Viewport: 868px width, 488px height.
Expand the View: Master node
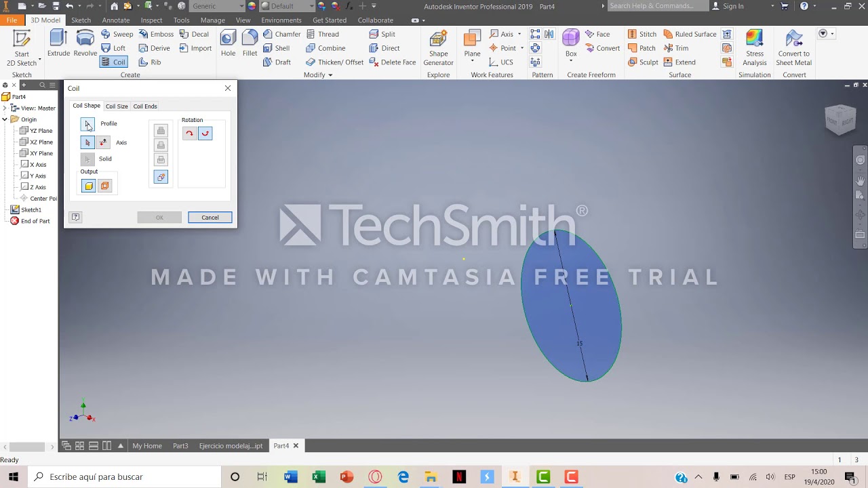5,108
